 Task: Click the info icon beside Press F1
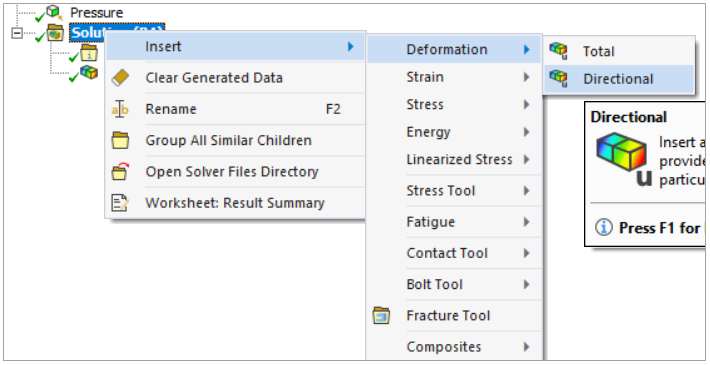click(x=603, y=227)
